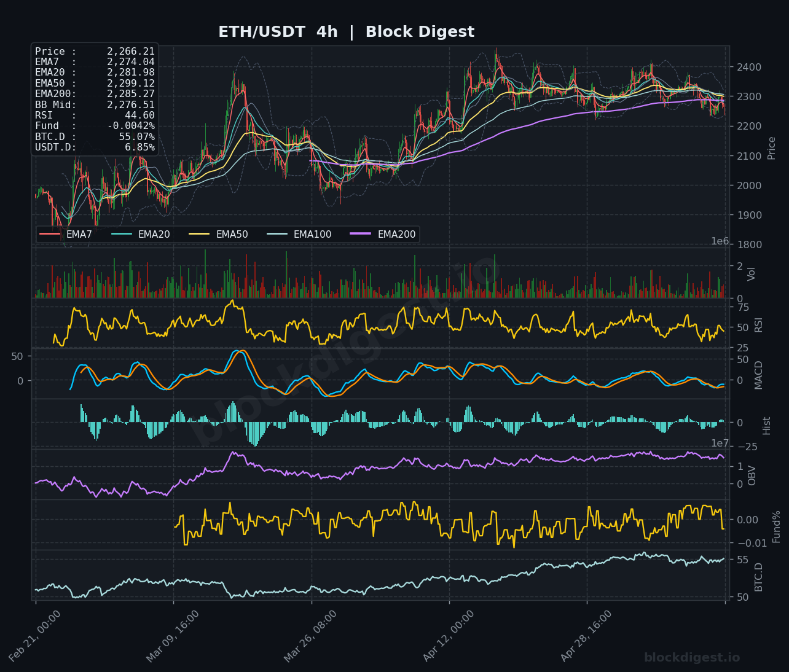Click the EMA200 legend label
The image size is (789, 672).
click(x=397, y=234)
